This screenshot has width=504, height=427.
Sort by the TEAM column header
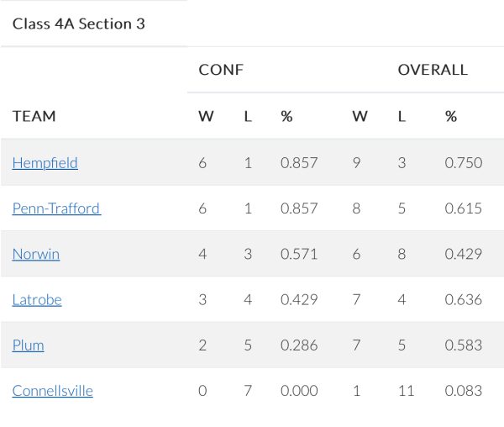pos(34,117)
